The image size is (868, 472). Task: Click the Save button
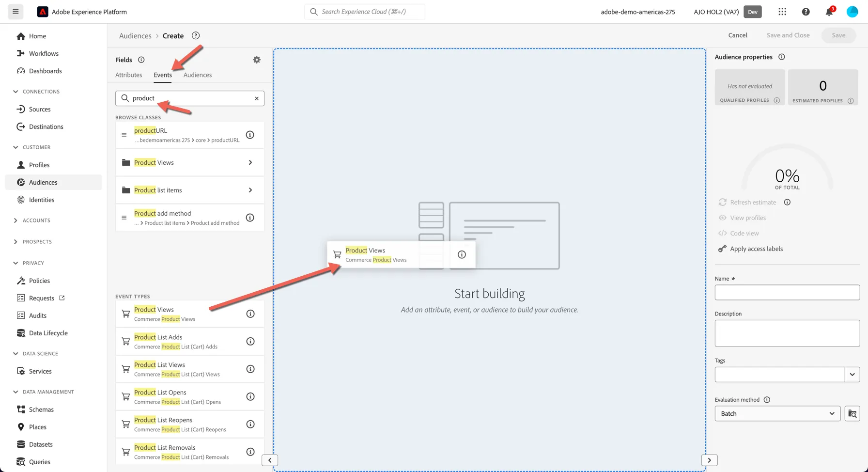(838, 35)
